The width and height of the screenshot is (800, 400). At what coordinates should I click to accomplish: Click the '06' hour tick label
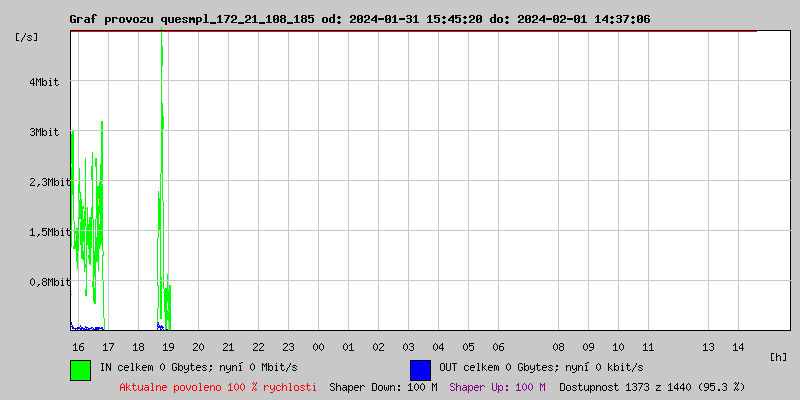click(x=498, y=347)
